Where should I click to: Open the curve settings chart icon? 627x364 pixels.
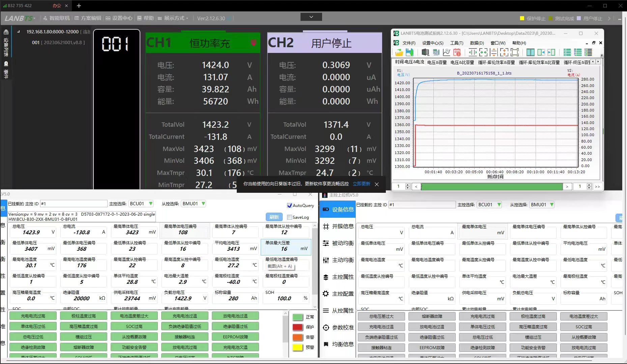tap(447, 52)
